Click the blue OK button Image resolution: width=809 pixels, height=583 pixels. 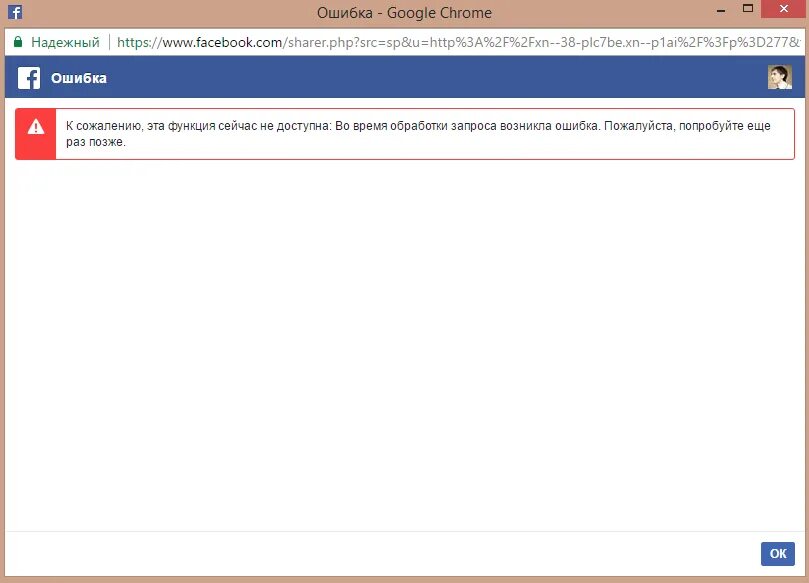click(778, 554)
